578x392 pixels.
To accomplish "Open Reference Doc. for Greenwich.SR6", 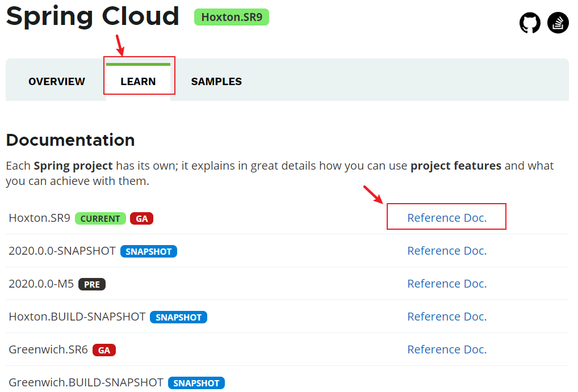I will tap(447, 349).
